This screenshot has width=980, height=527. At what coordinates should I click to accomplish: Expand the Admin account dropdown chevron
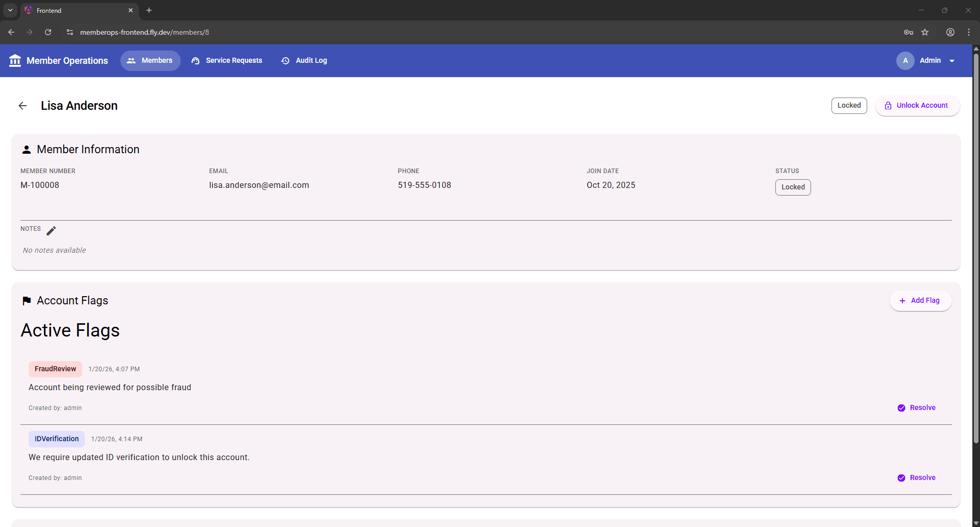tap(951, 60)
